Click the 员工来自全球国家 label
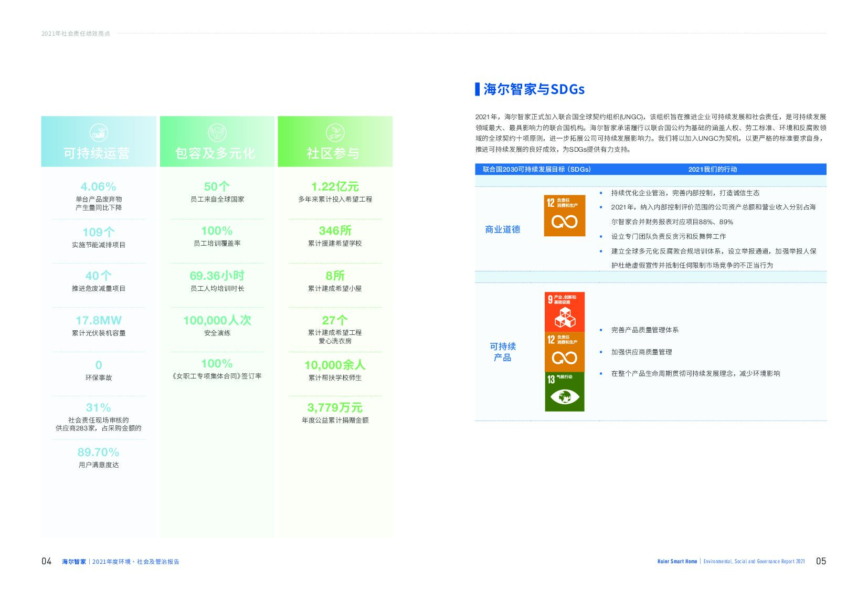The height and width of the screenshot is (589, 868). pos(217,199)
